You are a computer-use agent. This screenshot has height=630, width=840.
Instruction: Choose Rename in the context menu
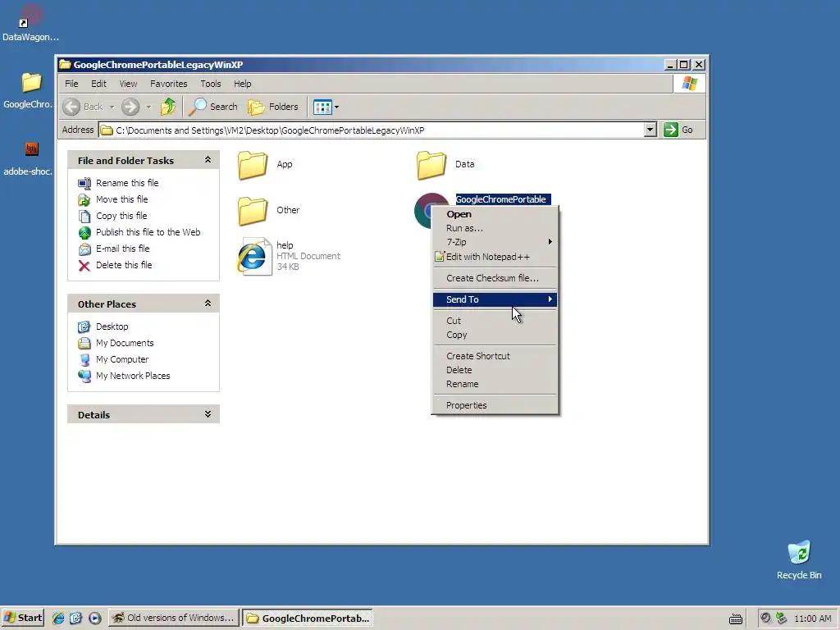(495, 384)
